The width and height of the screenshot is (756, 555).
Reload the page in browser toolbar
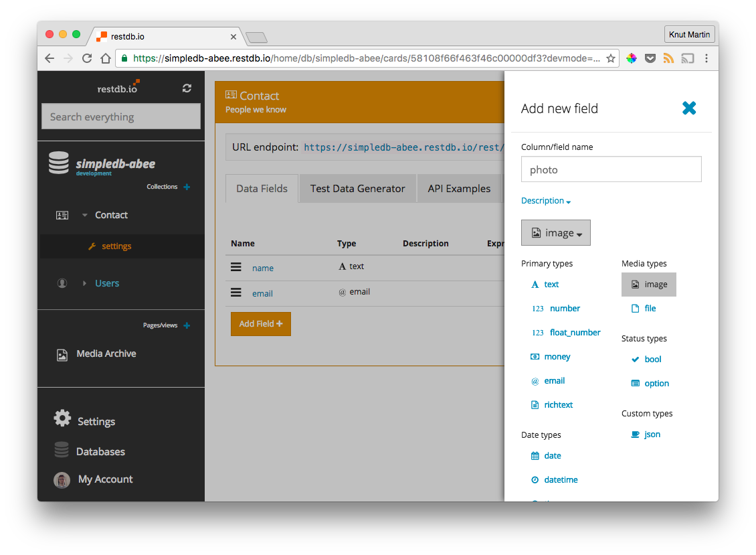(87, 58)
